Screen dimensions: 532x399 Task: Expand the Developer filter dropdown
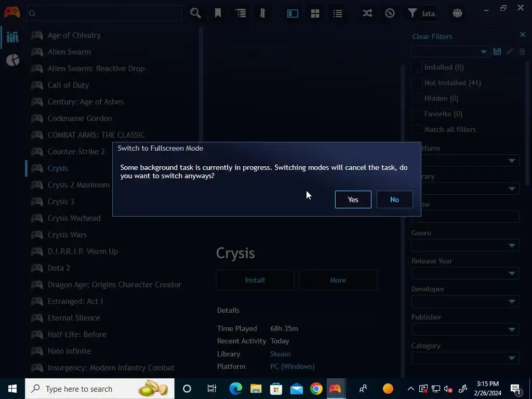coord(465,302)
